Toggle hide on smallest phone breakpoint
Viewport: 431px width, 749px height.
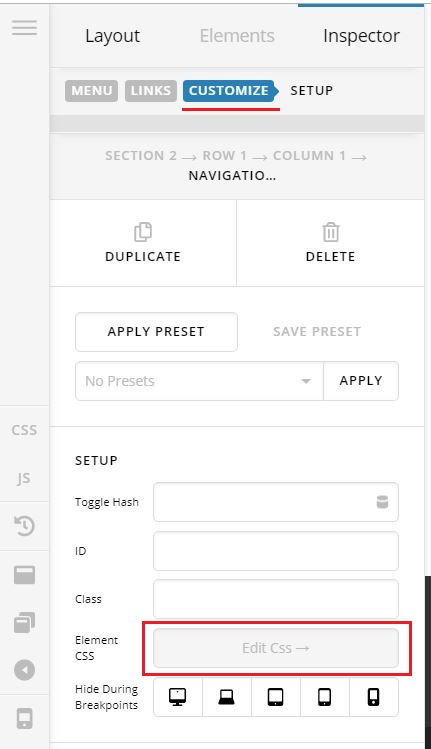[x=374, y=697]
